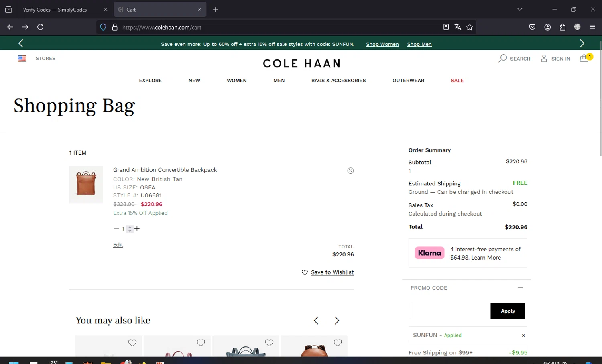The width and height of the screenshot is (602, 364).
Task: Reload the Cole Haan cart page
Action: click(x=41, y=27)
